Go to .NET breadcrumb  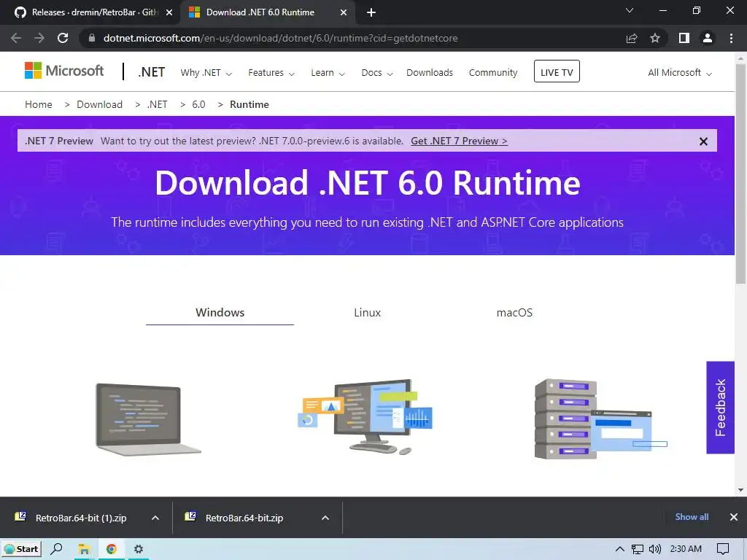click(158, 104)
